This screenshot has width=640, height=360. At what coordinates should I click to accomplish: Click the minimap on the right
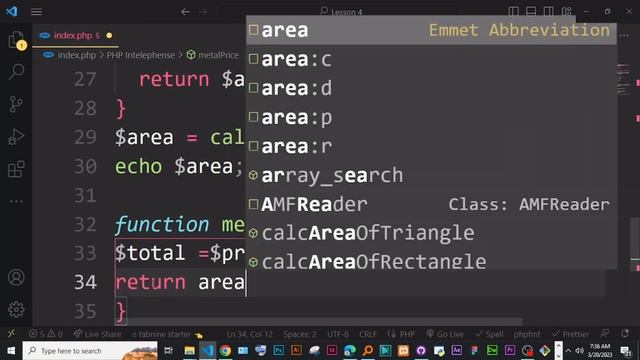[624, 80]
